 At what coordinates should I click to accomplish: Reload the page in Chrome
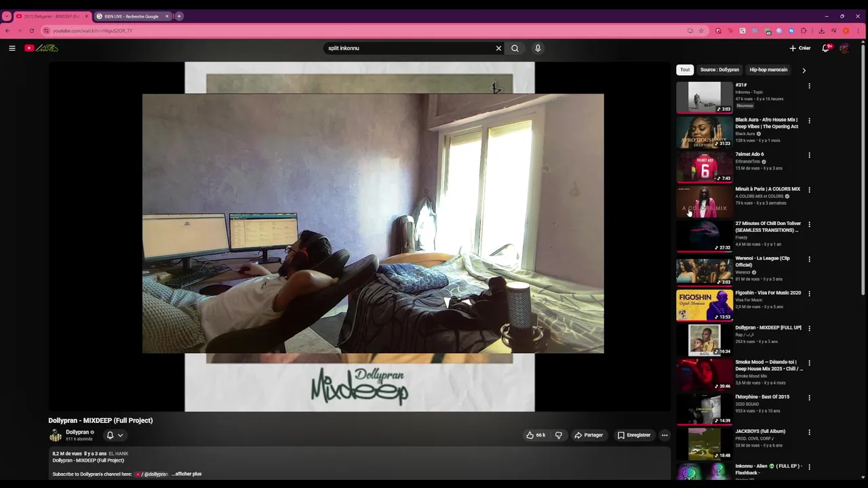(x=31, y=30)
